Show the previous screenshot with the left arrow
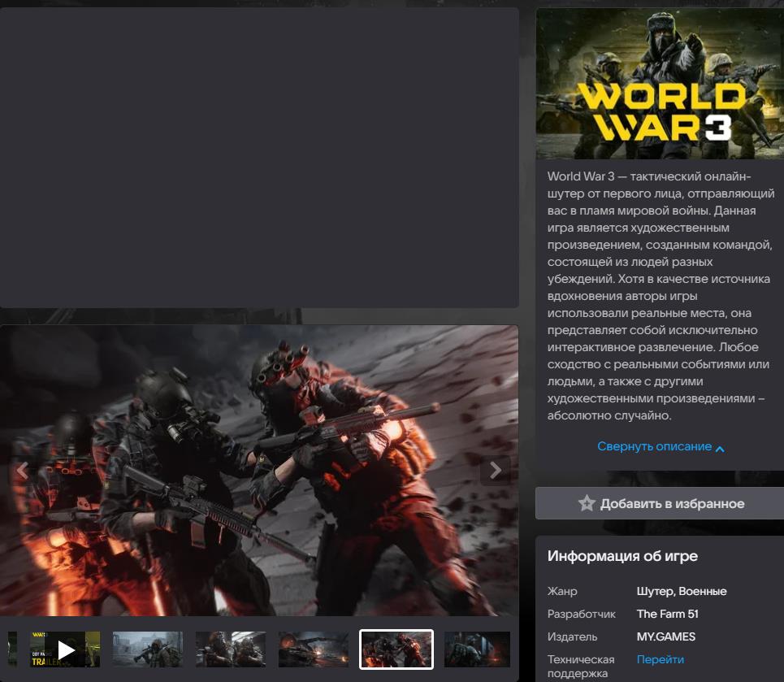This screenshot has height=682, width=784. click(x=22, y=471)
